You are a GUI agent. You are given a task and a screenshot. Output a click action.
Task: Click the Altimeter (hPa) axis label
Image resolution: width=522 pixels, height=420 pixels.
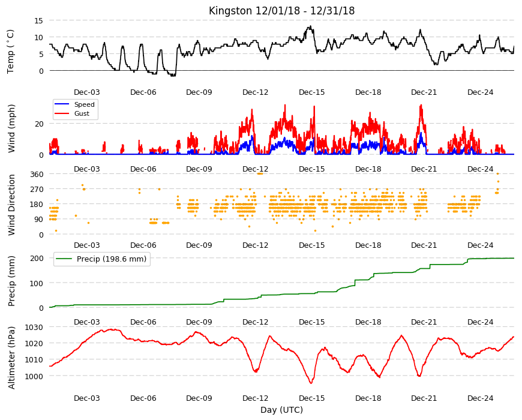[11, 358]
